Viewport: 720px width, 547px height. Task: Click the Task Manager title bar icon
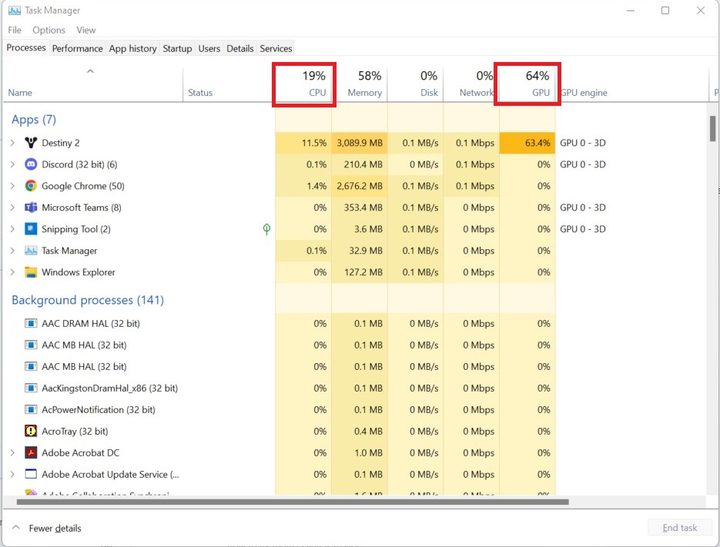[14, 11]
